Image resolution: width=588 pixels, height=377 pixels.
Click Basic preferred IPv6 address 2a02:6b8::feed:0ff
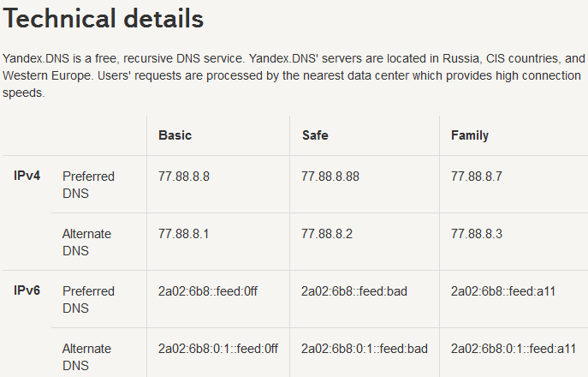(208, 291)
